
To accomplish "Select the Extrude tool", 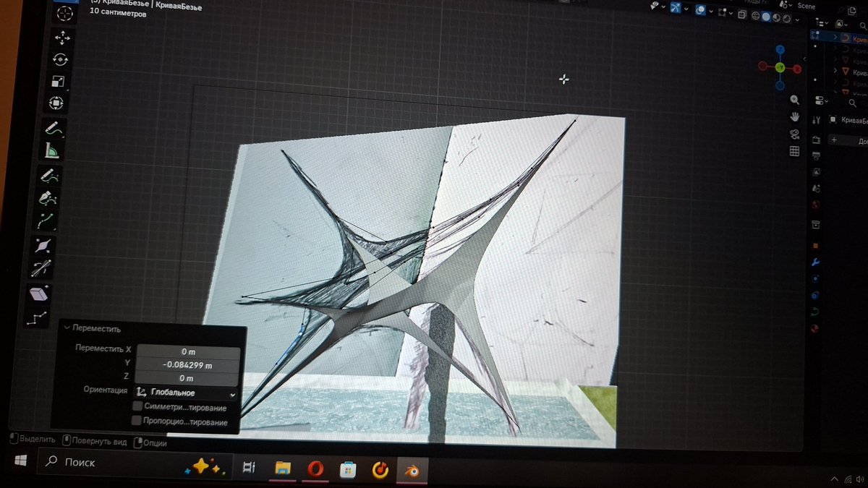I will (x=46, y=219).
